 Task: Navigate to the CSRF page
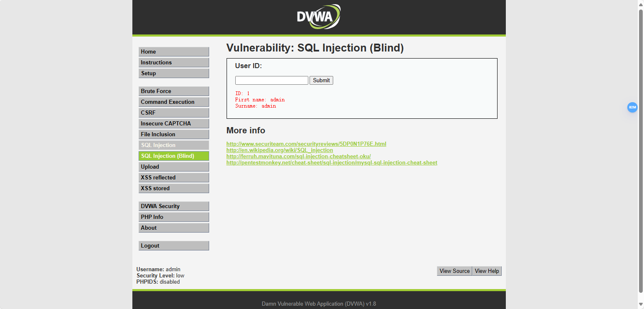pyautogui.click(x=173, y=113)
